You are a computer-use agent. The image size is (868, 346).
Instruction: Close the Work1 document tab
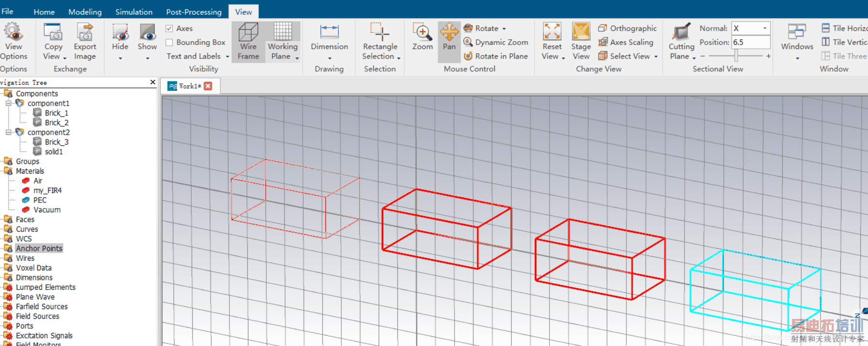point(208,86)
